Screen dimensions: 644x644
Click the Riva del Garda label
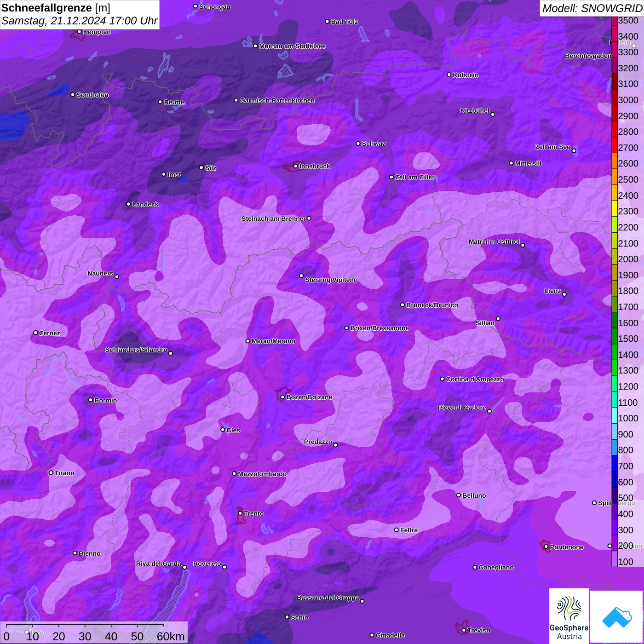pos(159,563)
